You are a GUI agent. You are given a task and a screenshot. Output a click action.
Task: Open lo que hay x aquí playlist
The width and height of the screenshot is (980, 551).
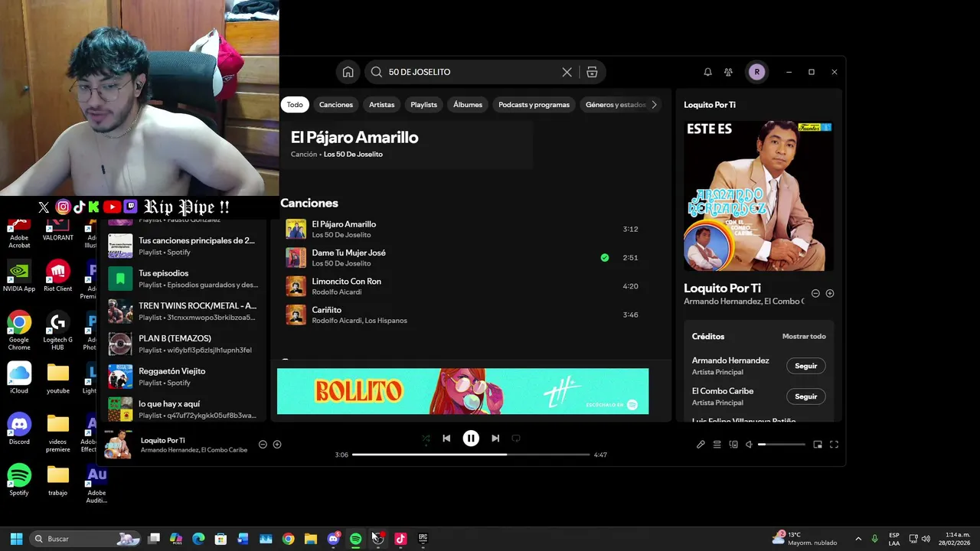coord(183,409)
